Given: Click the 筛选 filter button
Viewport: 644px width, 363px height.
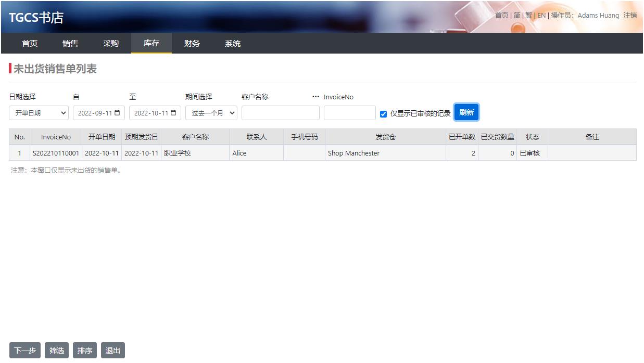Looking at the screenshot, I should 57,351.
